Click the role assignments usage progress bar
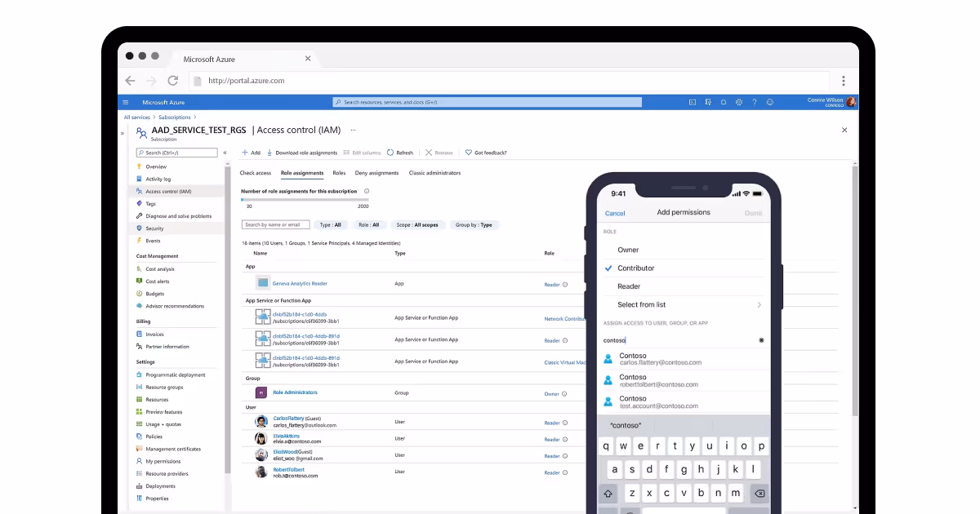Viewport: 980px width, 514px height. pos(305,199)
